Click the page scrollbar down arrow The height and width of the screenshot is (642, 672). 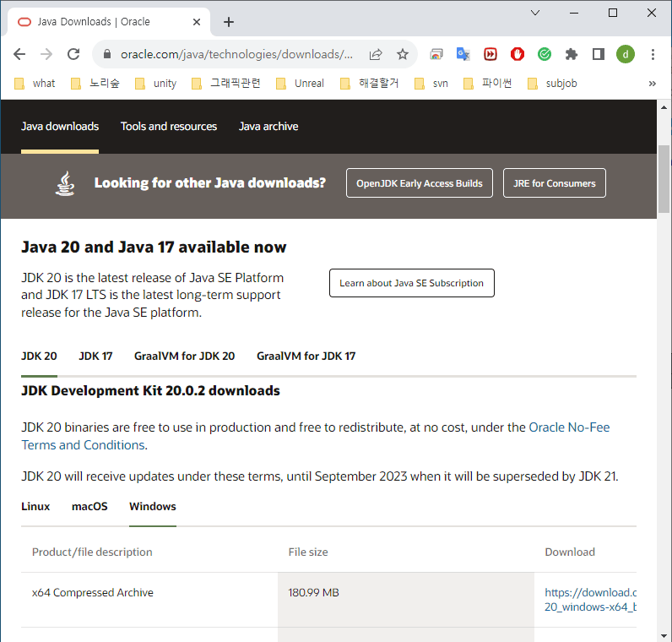point(664,636)
